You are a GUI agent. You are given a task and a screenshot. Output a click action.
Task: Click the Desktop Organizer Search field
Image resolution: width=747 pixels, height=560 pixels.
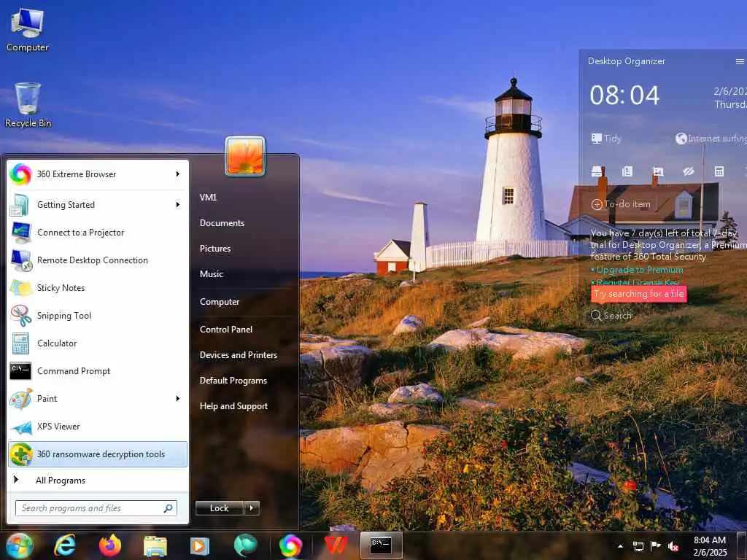point(611,315)
